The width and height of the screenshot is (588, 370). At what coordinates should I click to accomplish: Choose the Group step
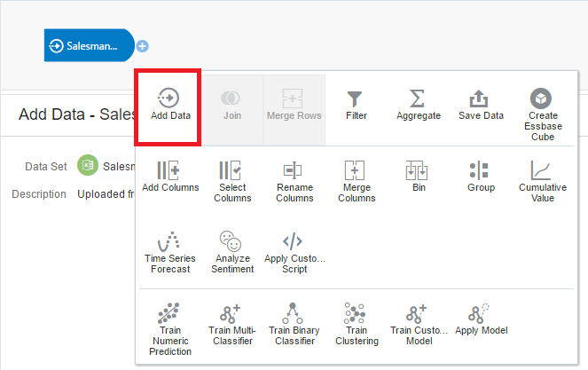[481, 177]
